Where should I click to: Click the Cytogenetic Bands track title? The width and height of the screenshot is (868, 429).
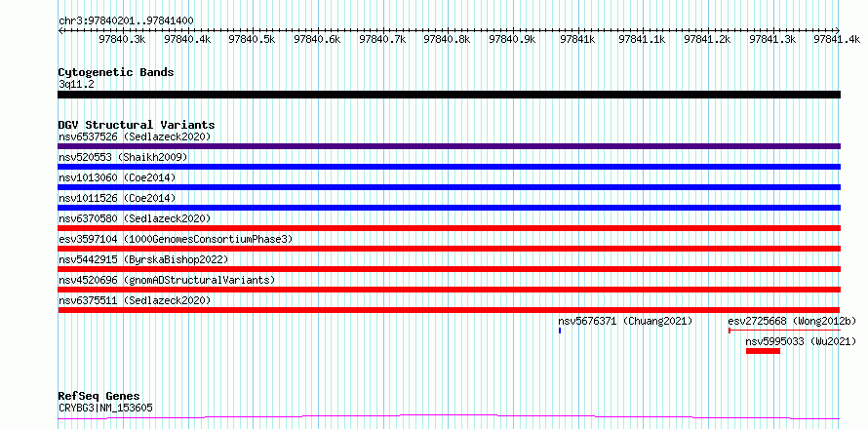116,72
